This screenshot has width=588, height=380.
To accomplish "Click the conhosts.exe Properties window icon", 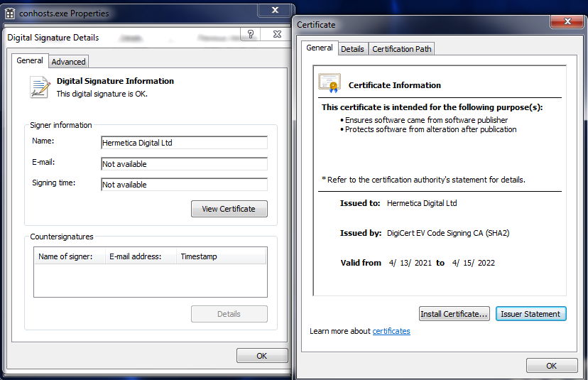I will [x=10, y=13].
